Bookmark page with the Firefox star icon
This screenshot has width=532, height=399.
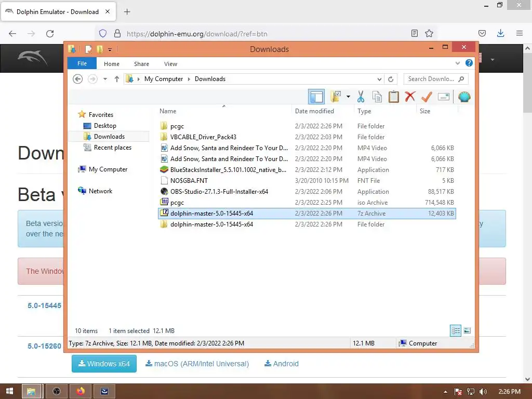[x=429, y=33]
